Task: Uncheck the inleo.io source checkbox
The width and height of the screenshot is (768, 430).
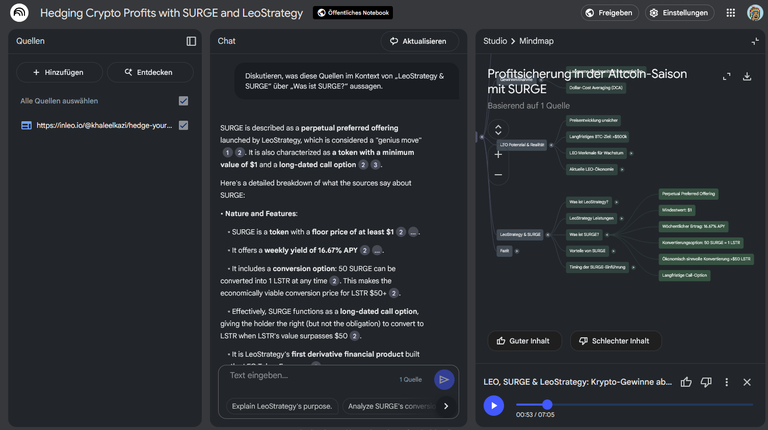Action: (183, 125)
